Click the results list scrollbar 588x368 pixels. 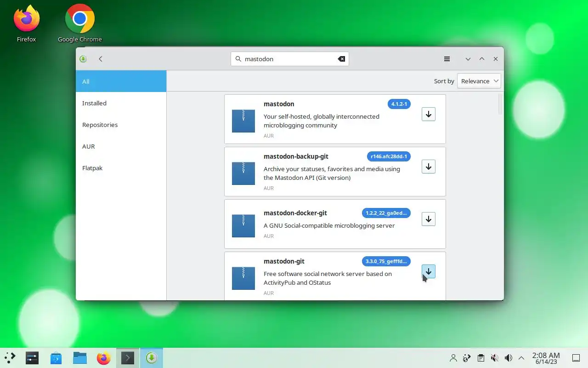coord(500,104)
